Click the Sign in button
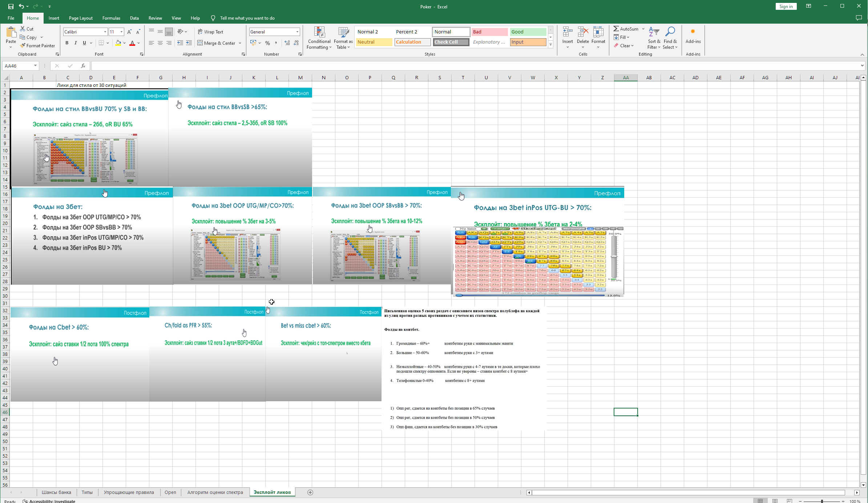 coord(786,6)
